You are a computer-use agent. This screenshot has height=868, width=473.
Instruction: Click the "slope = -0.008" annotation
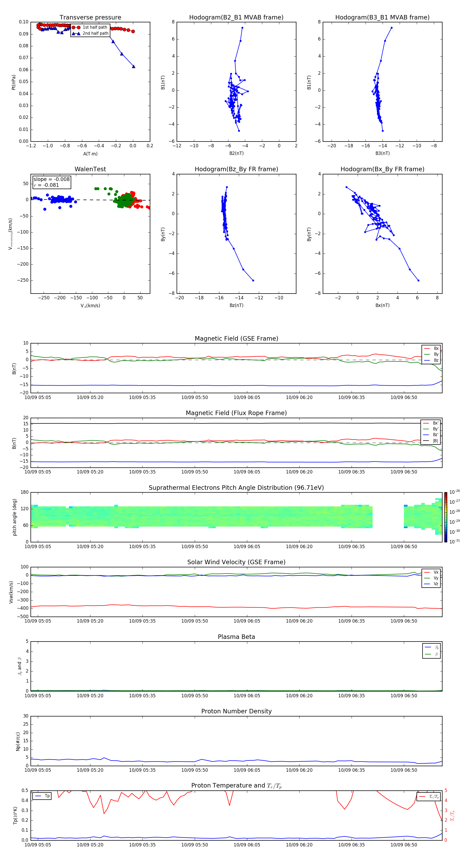[x=52, y=179]
